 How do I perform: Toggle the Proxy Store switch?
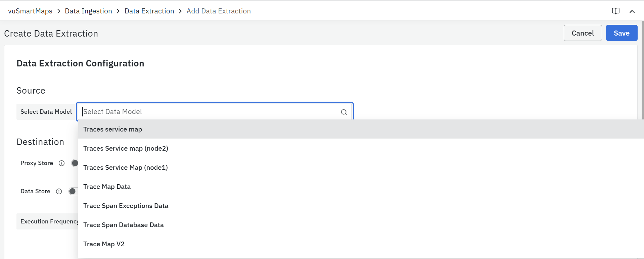[75, 163]
